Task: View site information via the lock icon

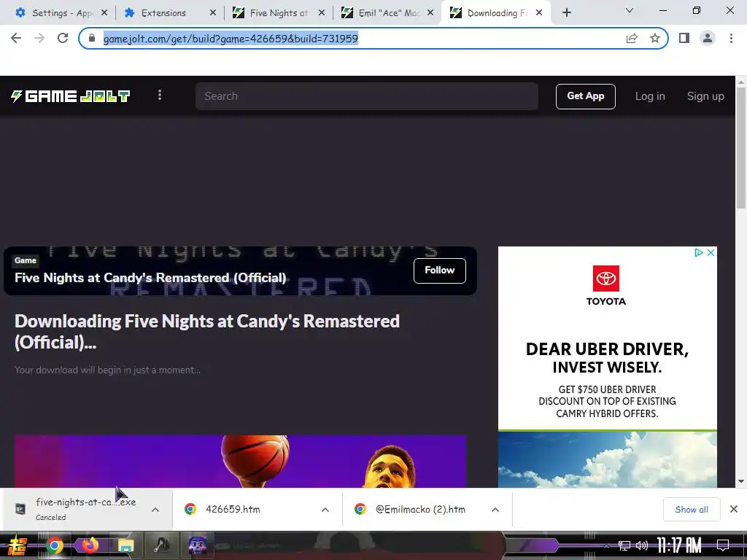Action: point(92,38)
